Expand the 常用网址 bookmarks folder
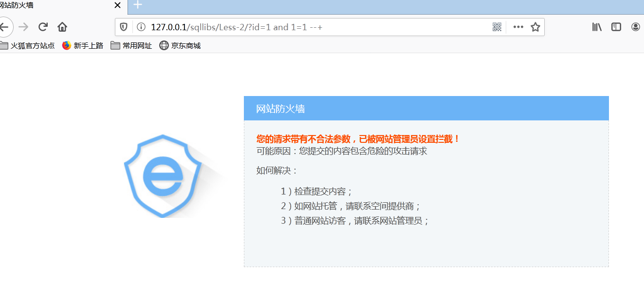644x291 pixels. [131, 45]
